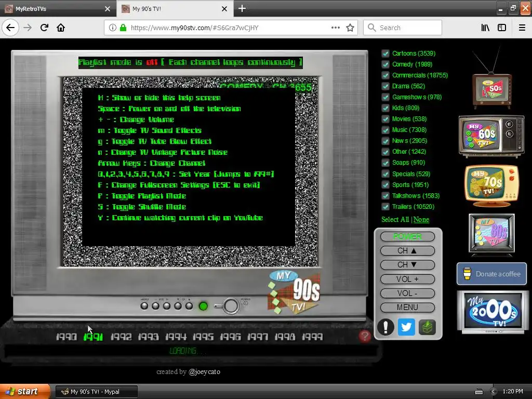This screenshot has height=399, width=532.
Task: Click the browser Search field
Action: [403, 28]
